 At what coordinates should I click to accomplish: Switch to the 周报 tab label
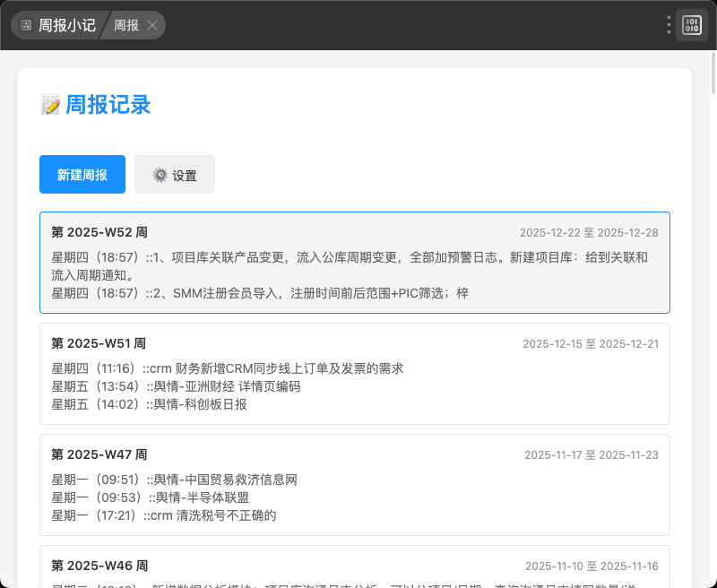click(x=125, y=25)
